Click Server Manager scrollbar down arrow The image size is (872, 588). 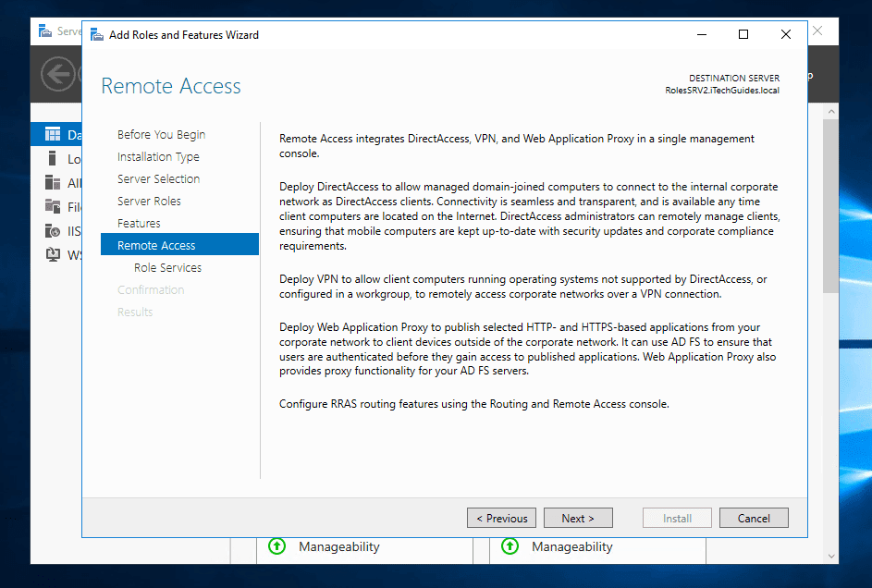click(830, 556)
